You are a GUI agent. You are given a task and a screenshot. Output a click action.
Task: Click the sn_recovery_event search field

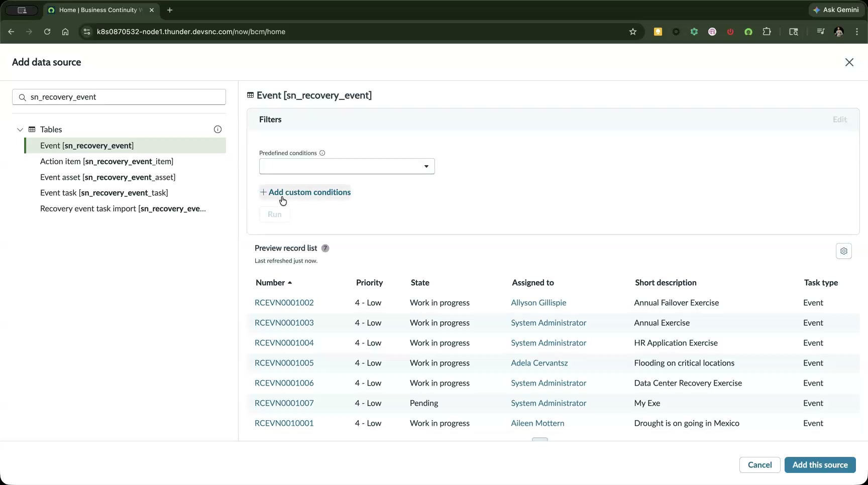119,97
